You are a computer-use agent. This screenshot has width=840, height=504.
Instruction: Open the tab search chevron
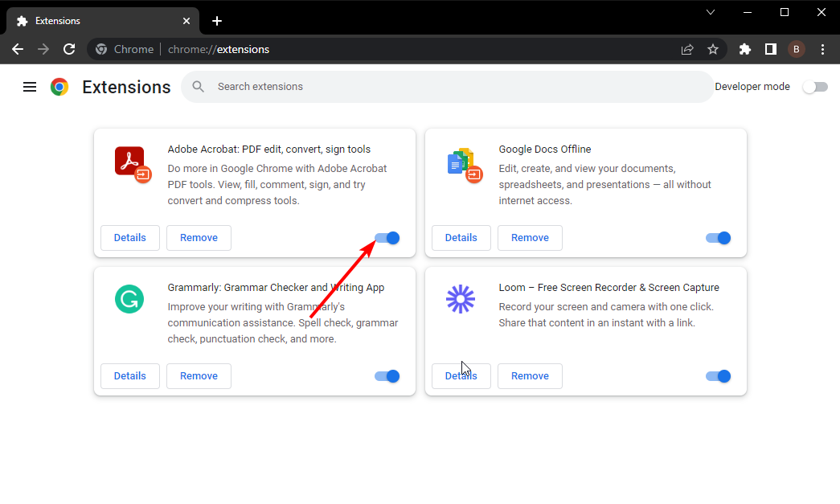(711, 12)
